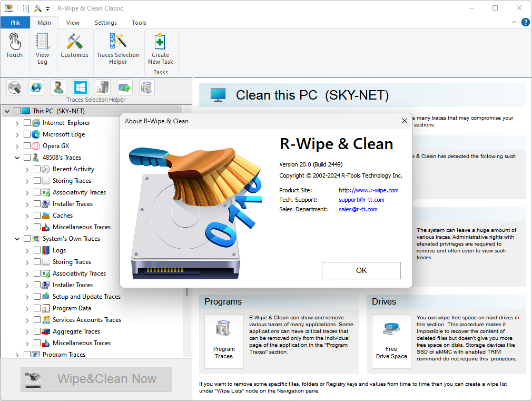
Task: Check the Opera GX checkbox
Action: 27,145
